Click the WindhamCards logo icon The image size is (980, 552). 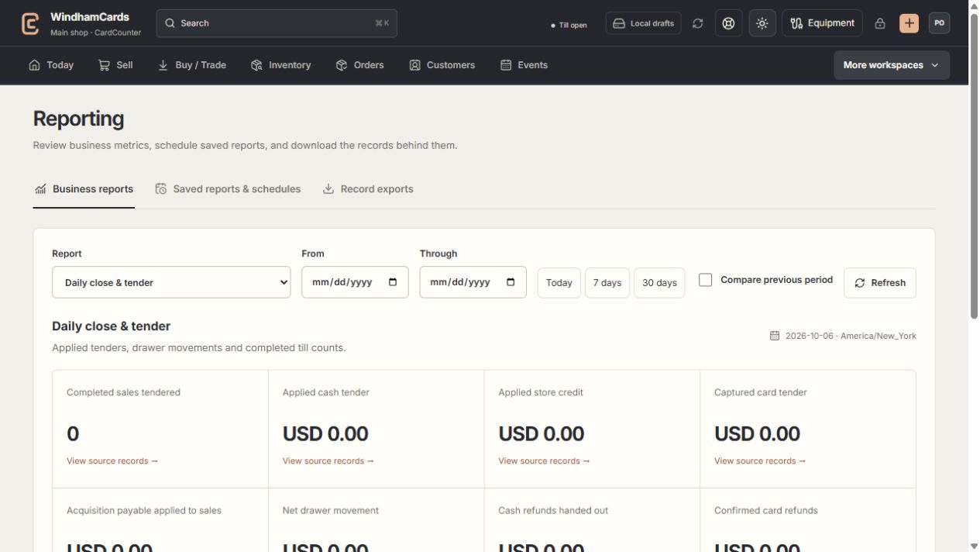click(30, 23)
